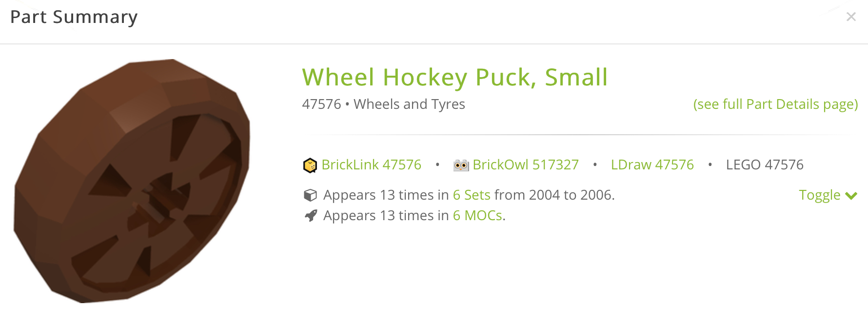This screenshot has width=868, height=309.
Task: Click the BrickOwl owl icon
Action: tap(460, 165)
